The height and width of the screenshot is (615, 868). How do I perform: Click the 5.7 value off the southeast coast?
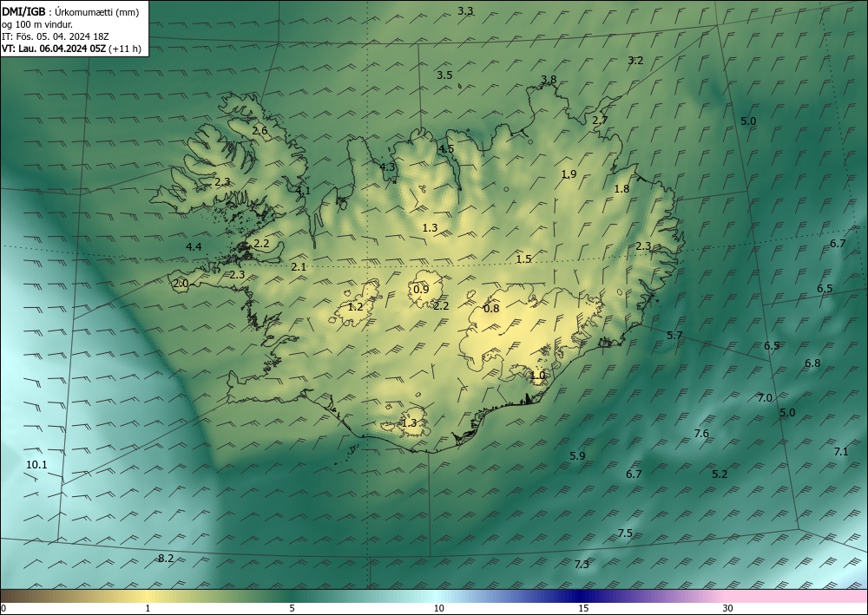[x=674, y=335]
